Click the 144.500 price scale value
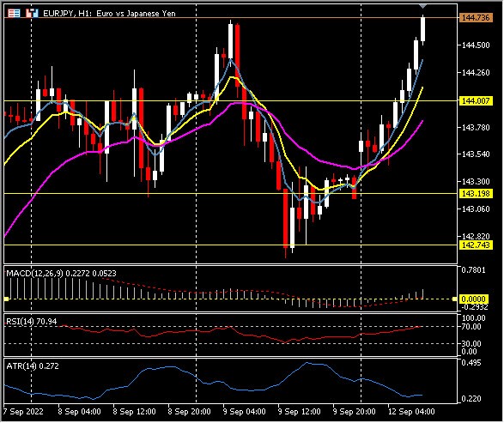This screenshot has height=423, width=504. pos(476,45)
